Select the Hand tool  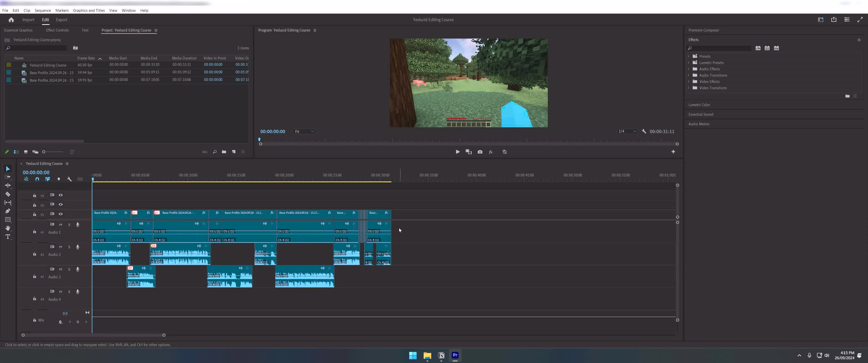point(8,228)
